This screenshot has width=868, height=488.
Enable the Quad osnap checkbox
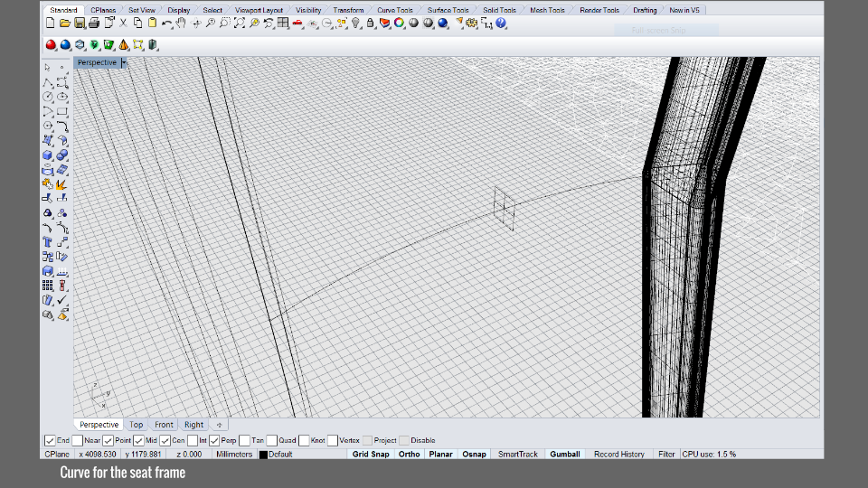(x=271, y=440)
